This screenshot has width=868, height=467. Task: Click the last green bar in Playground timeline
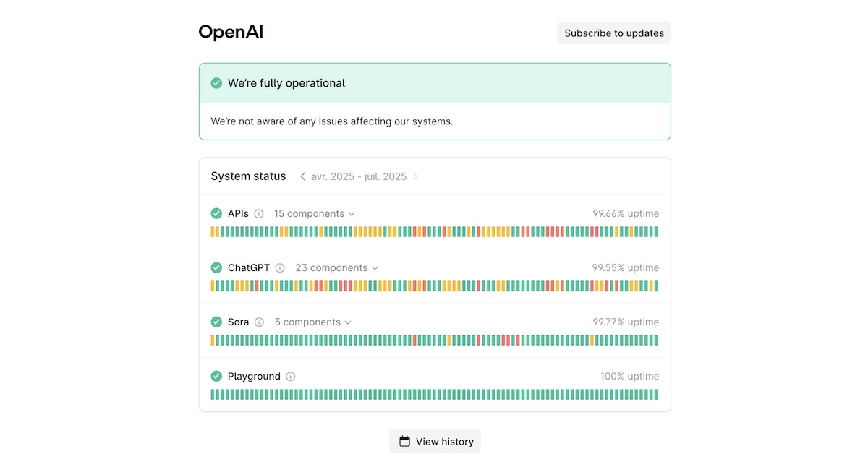[655, 395]
